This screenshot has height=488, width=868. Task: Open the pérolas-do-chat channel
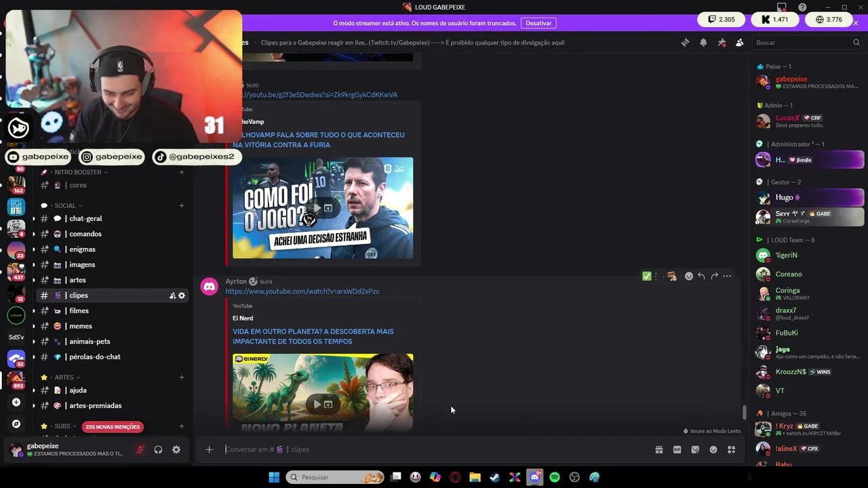point(112,357)
